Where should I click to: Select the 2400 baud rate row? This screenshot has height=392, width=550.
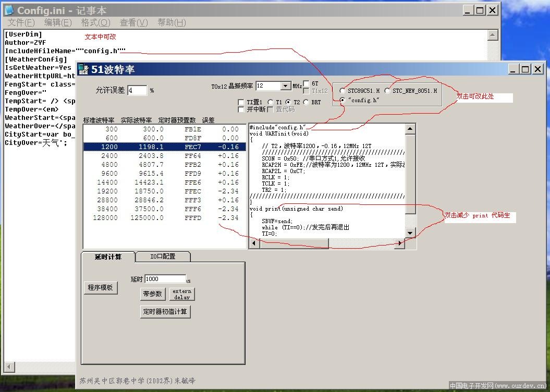click(x=164, y=156)
